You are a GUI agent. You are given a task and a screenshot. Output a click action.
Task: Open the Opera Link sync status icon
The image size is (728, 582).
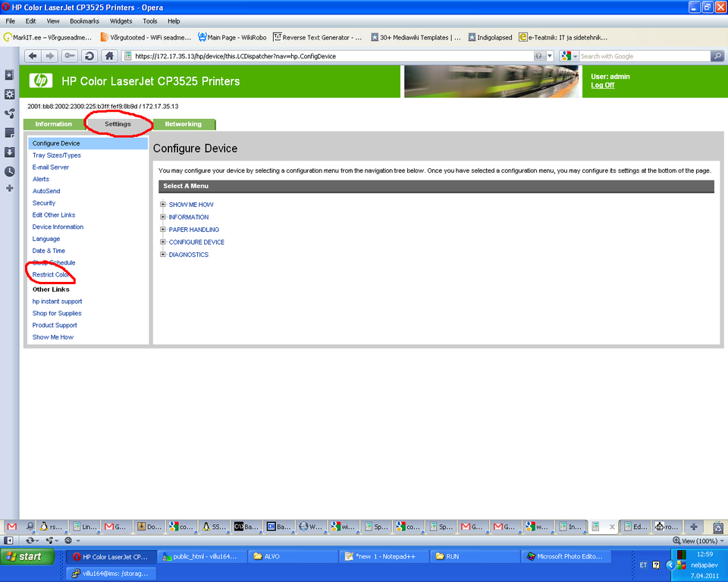(x=30, y=540)
